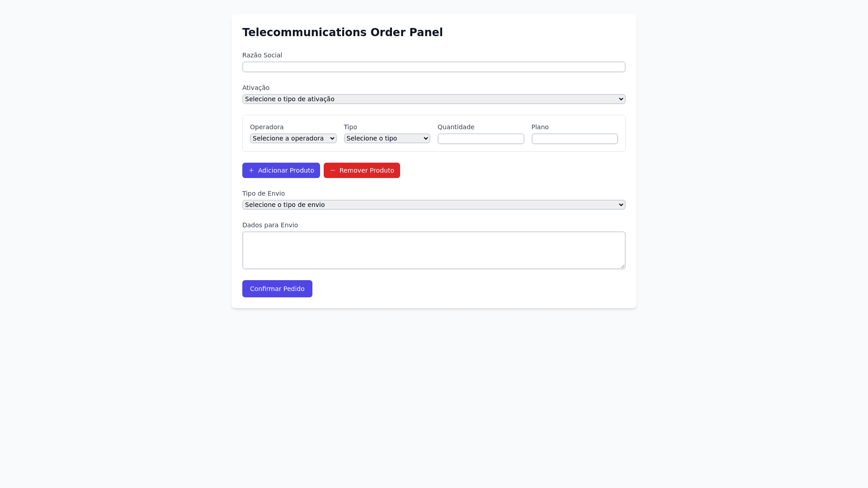868x488 pixels.
Task: Click the Ativação field label
Action: (x=256, y=88)
